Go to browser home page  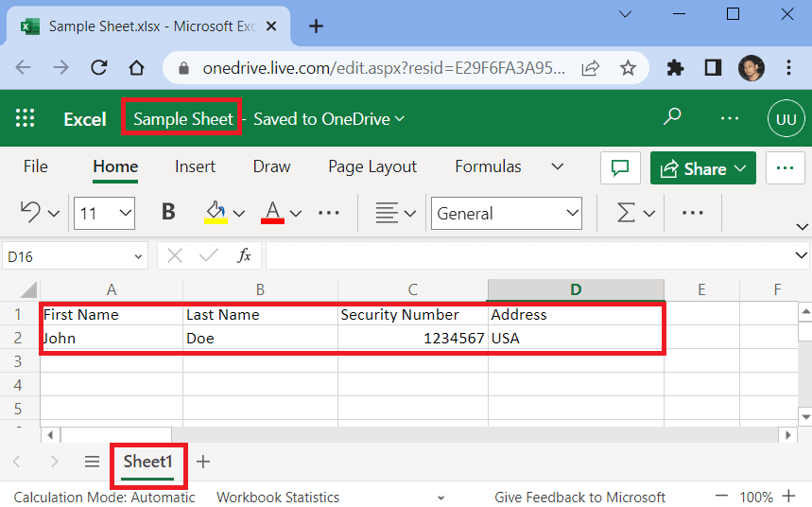coord(136,67)
